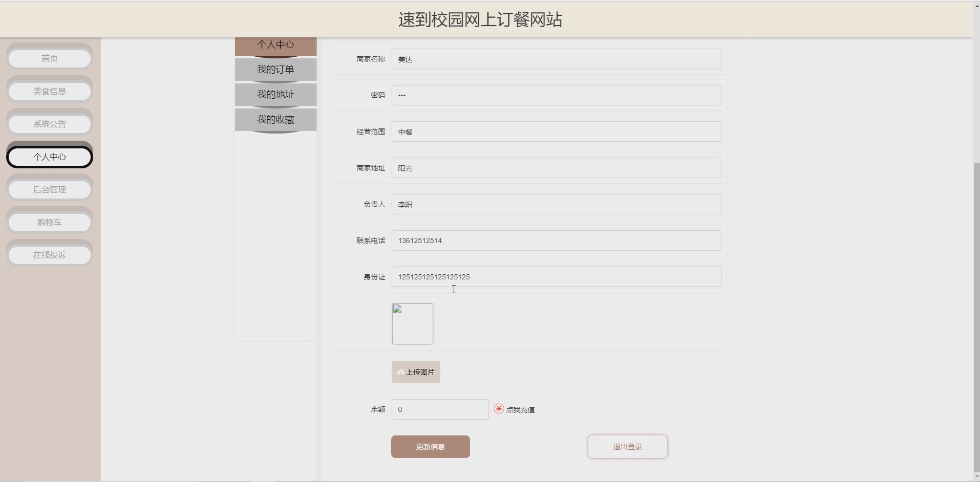Screen dimensions: 980x482
Task: Click the 退出登录 button
Action: tap(628, 447)
